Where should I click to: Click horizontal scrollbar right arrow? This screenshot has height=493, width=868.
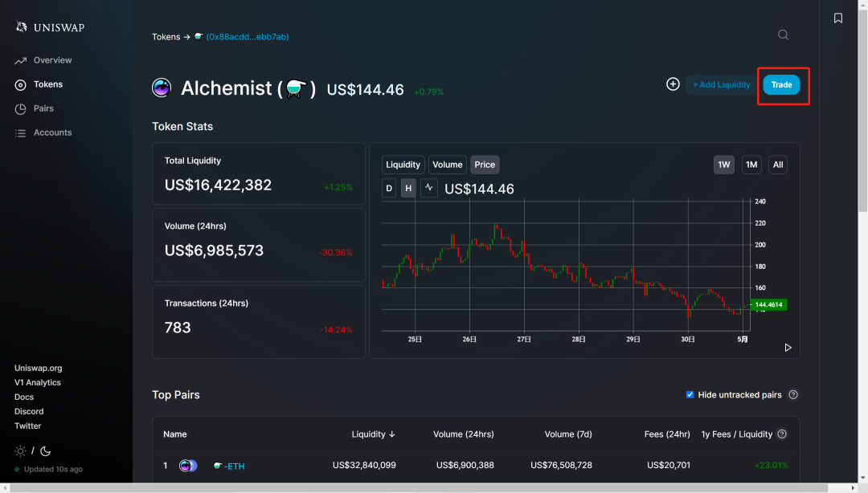coord(853,488)
